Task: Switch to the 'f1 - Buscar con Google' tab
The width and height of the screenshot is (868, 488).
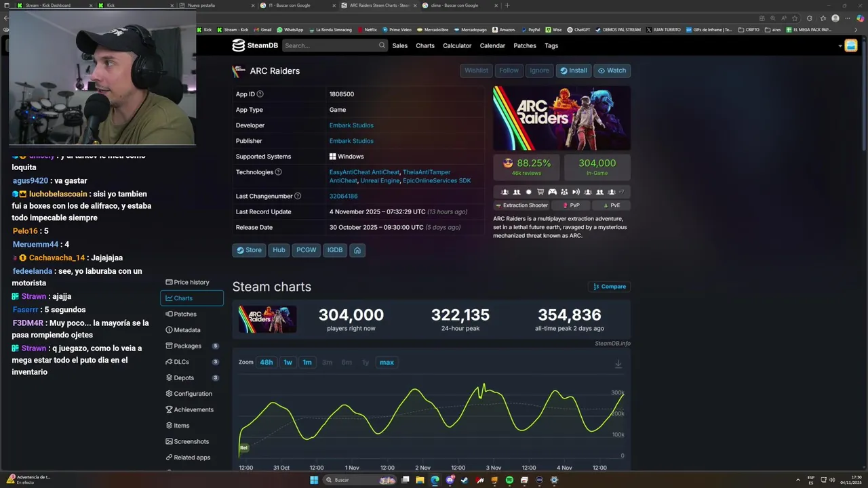Action: [297, 5]
